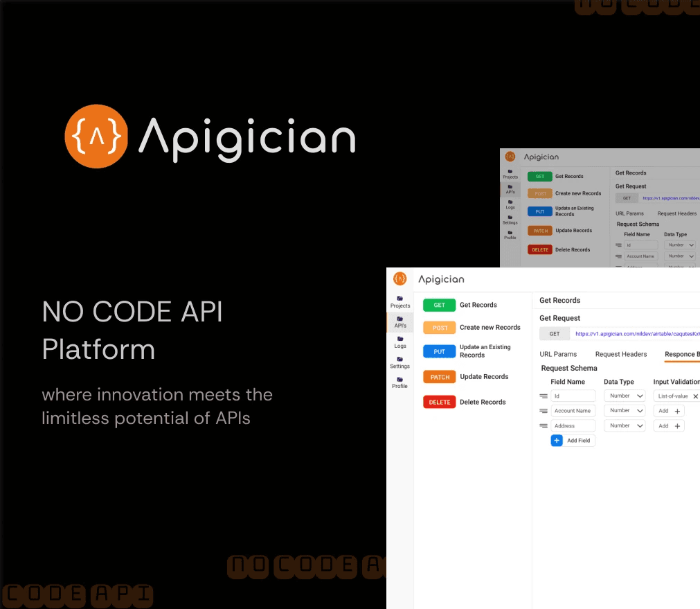Open Logs in the front window sidebar
700x609 pixels.
pyautogui.click(x=400, y=342)
